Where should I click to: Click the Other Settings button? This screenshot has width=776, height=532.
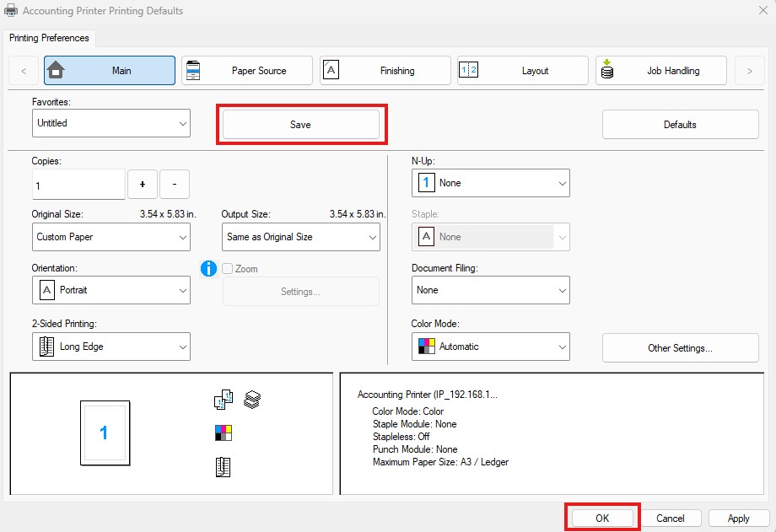680,347
